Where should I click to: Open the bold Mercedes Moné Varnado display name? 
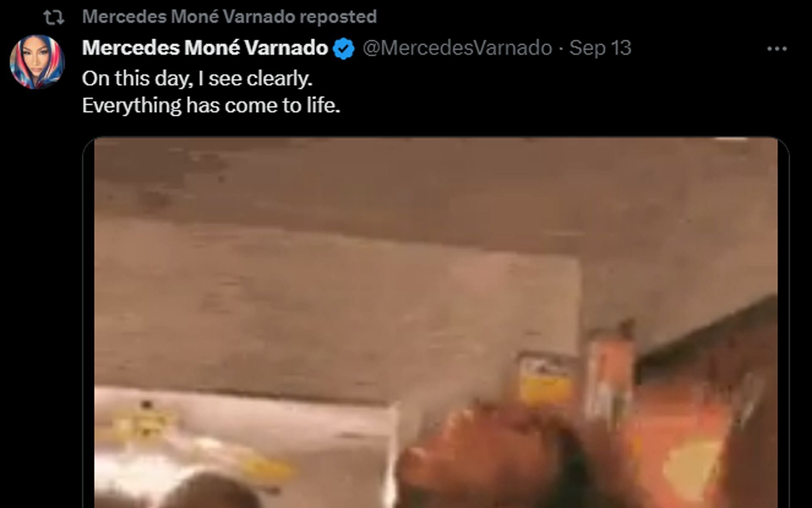[205, 48]
